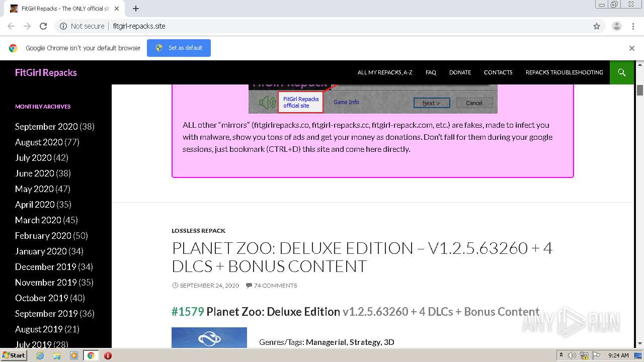Open June 2020 archive
This screenshot has height=362, width=644.
[x=35, y=173]
